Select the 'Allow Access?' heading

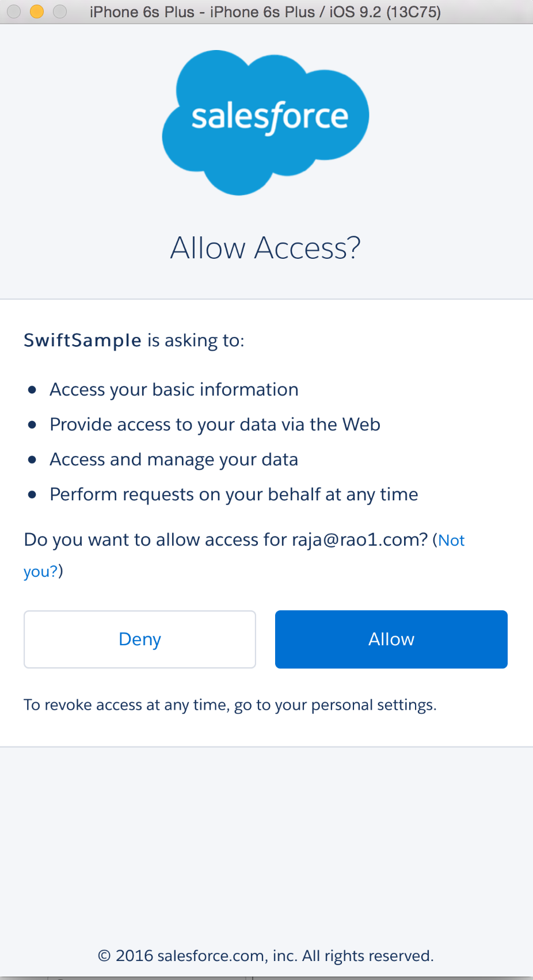pyautogui.click(x=265, y=248)
